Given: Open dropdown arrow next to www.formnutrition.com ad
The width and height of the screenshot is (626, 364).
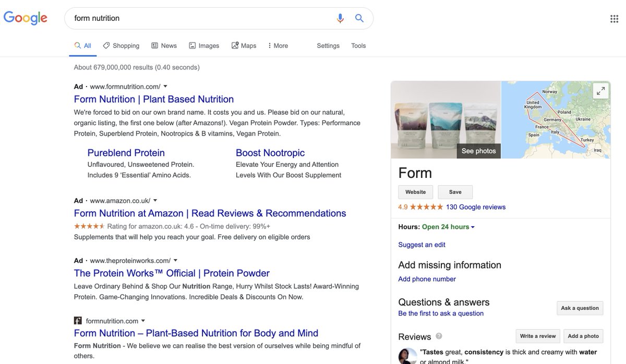Looking at the screenshot, I should tap(165, 86).
